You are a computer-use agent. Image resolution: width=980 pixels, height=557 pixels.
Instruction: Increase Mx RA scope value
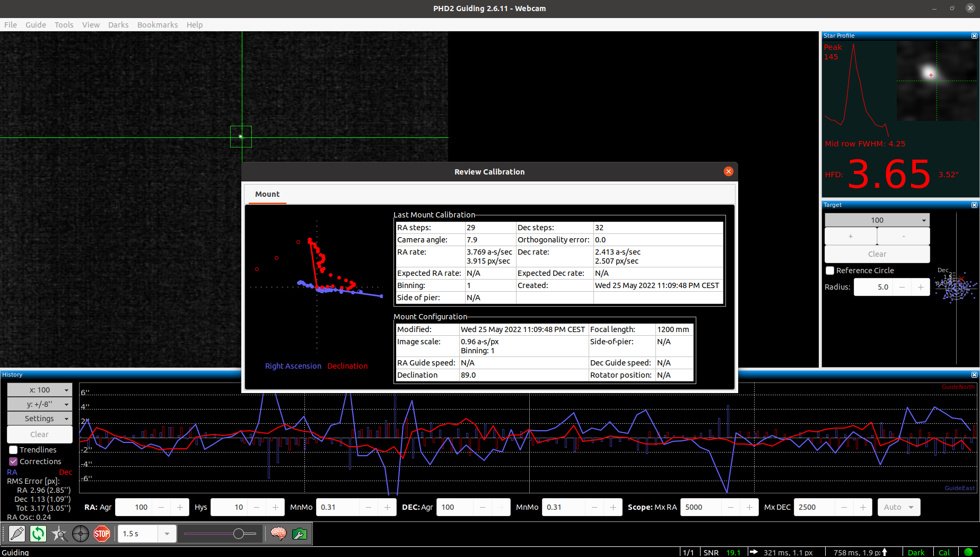(749, 507)
